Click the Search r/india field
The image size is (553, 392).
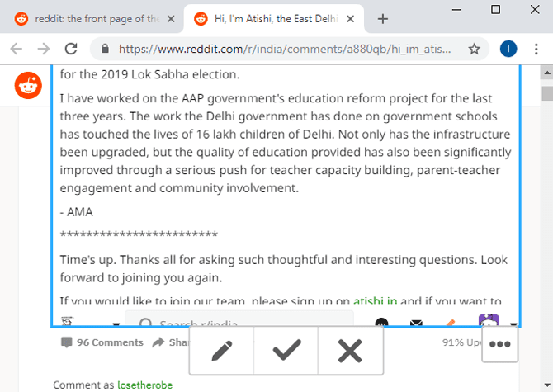point(239,324)
